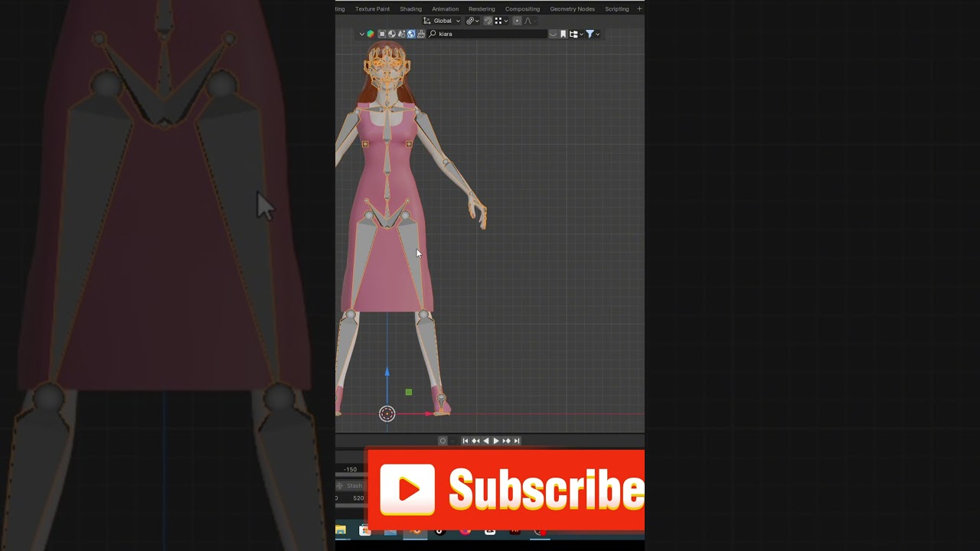The height and width of the screenshot is (551, 980).
Task: Play the animation in reverse
Action: pyautogui.click(x=485, y=441)
